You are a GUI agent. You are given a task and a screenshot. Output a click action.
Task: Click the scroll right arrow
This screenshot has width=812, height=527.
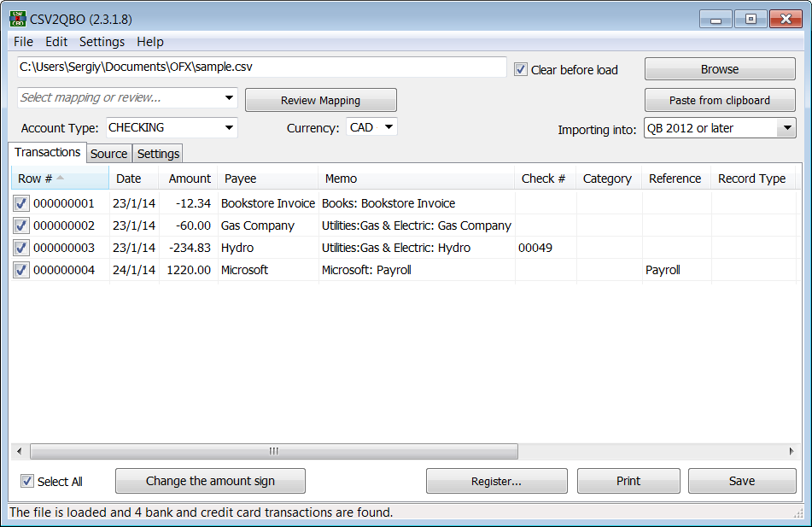[x=792, y=451]
